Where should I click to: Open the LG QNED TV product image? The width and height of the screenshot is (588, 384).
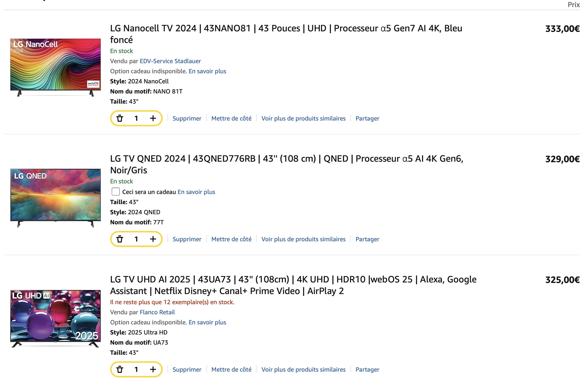tap(56, 198)
